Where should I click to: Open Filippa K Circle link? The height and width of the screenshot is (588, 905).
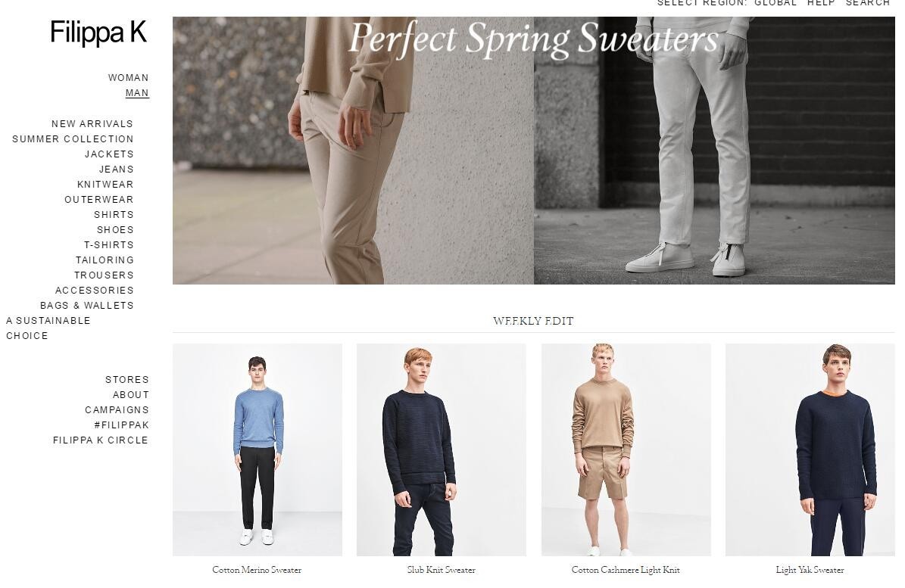point(101,440)
